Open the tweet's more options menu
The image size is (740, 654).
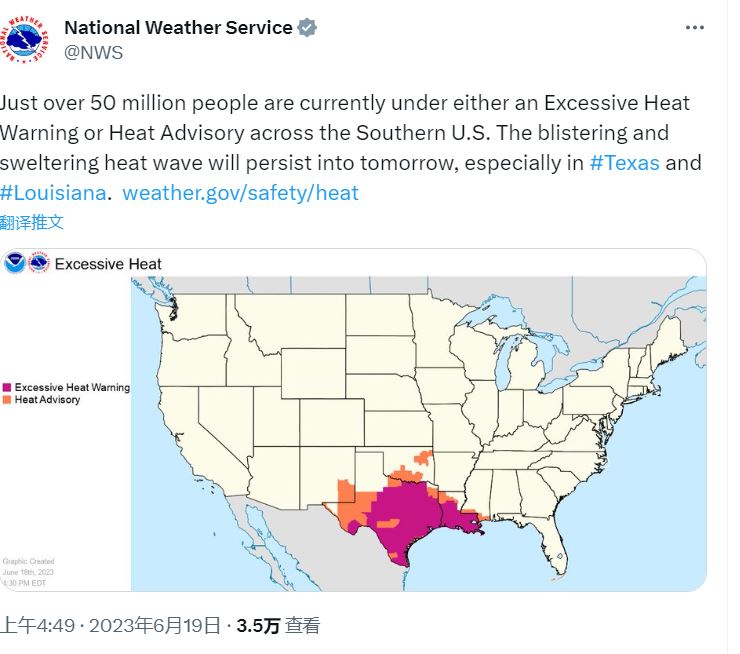(x=694, y=28)
